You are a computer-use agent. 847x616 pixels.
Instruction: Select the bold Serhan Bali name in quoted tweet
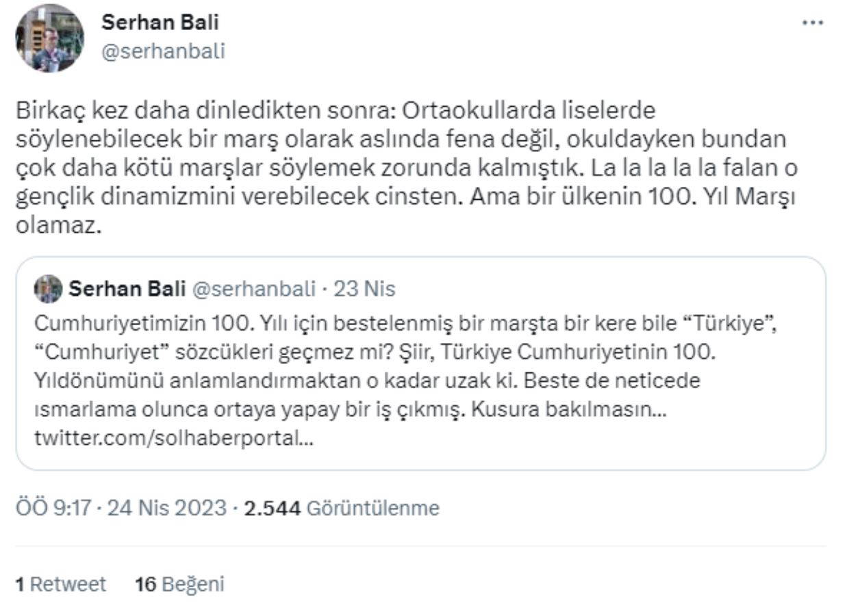(x=127, y=290)
